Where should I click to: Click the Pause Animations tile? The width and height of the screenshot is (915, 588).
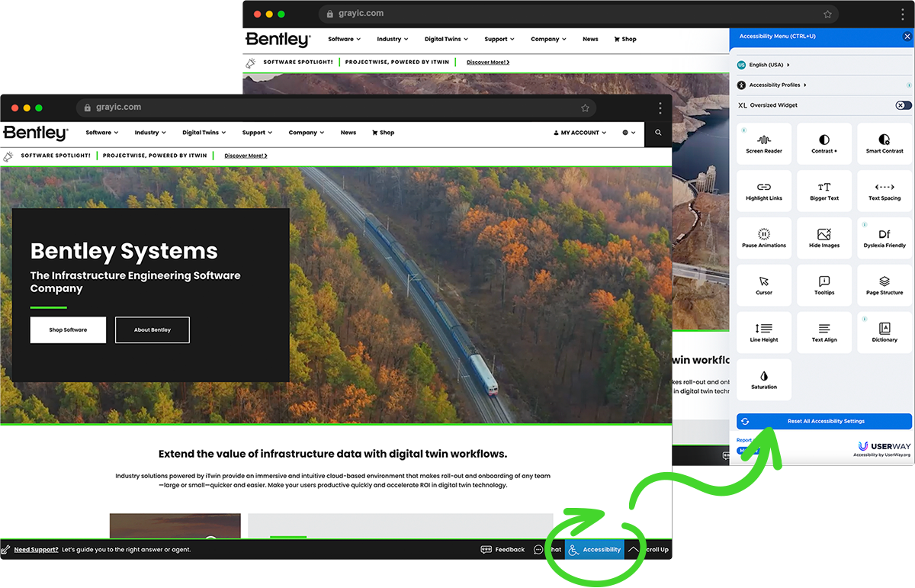[x=763, y=238]
